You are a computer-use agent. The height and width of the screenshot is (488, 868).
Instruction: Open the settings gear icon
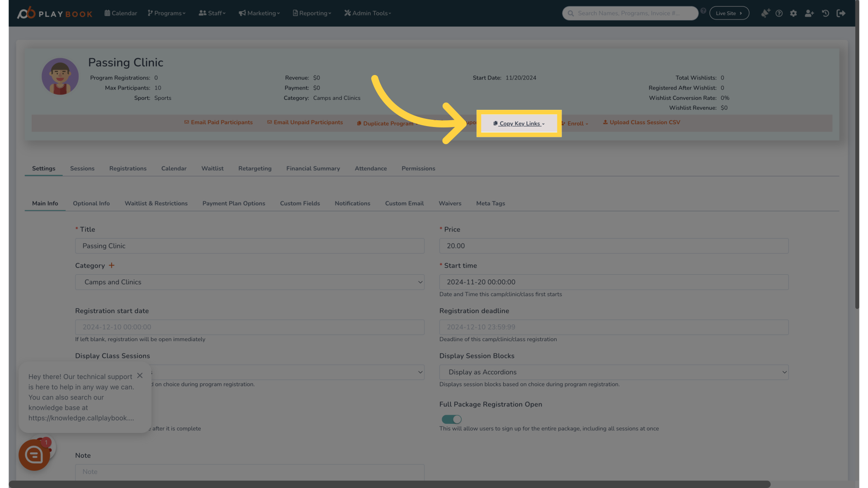(x=793, y=13)
